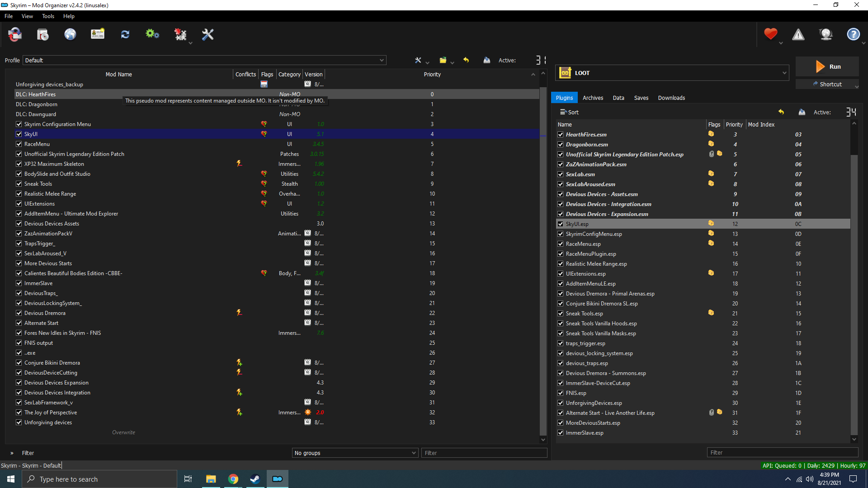868x488 pixels.
Task: Switch to the Archives tab
Action: pyautogui.click(x=593, y=98)
